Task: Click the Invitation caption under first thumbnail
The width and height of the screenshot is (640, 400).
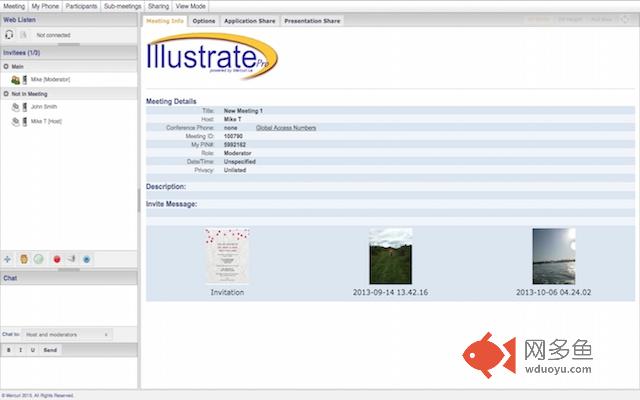Action: pyautogui.click(x=227, y=292)
